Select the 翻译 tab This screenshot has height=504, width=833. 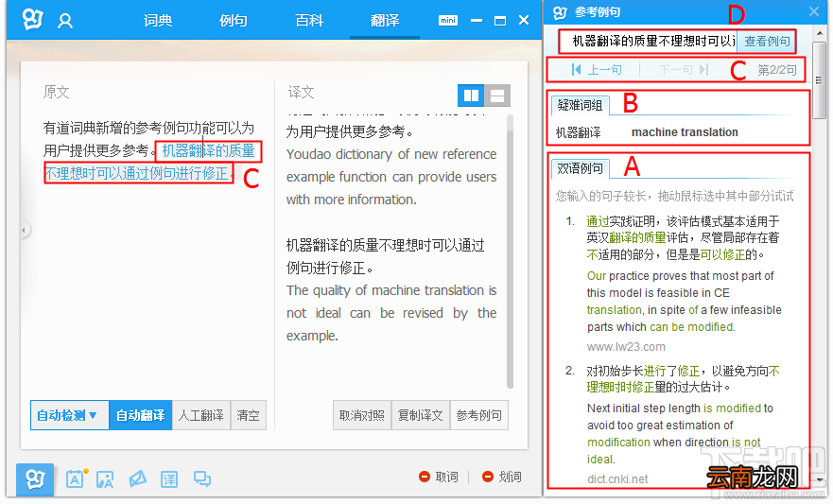pyautogui.click(x=385, y=20)
